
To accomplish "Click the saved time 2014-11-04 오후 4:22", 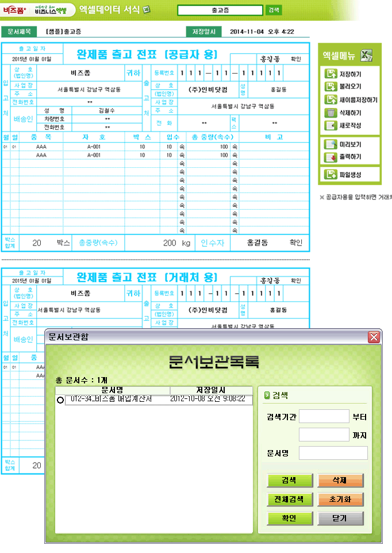I will click(x=262, y=32).
